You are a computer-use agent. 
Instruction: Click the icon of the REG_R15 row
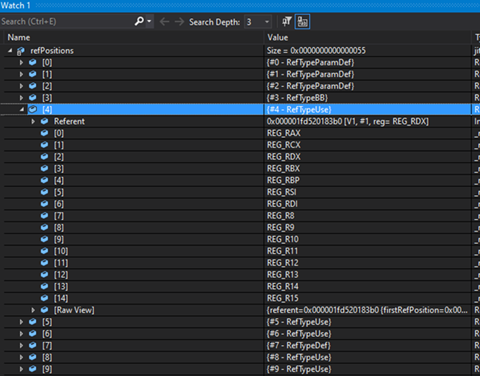(x=44, y=298)
